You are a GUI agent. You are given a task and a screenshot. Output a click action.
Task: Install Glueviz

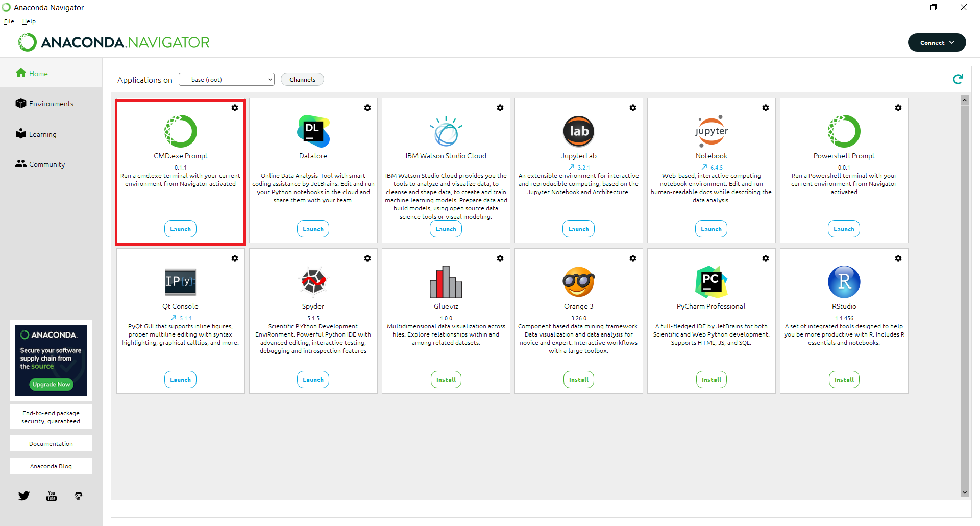(x=446, y=380)
